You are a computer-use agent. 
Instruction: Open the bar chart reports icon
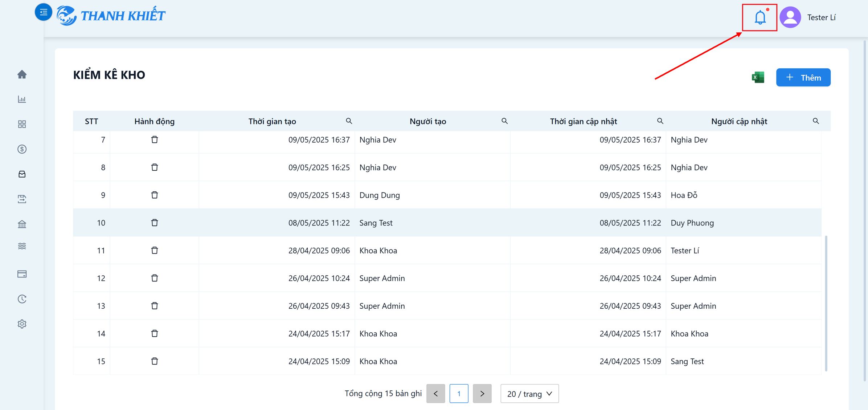[x=22, y=99]
